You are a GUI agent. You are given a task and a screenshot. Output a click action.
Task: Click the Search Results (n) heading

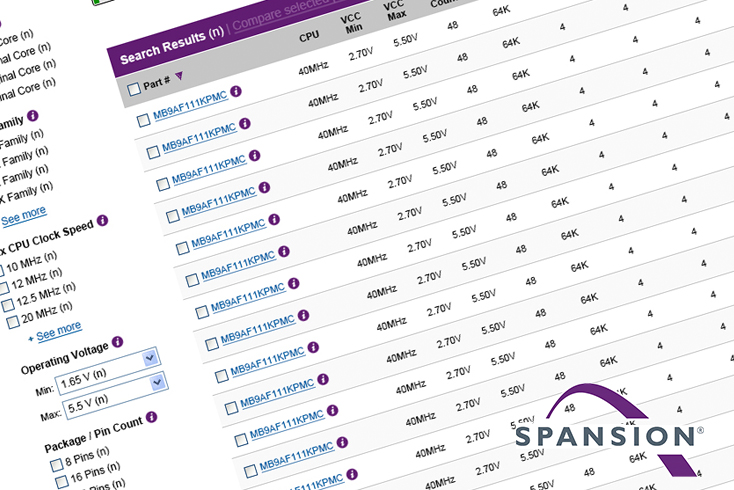click(172, 47)
